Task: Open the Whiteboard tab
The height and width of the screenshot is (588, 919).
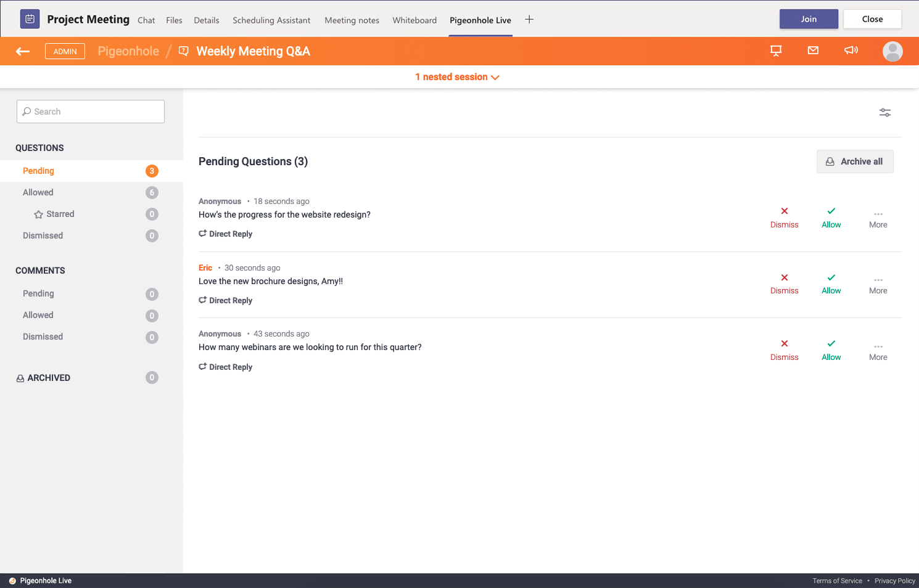Action: [x=414, y=20]
